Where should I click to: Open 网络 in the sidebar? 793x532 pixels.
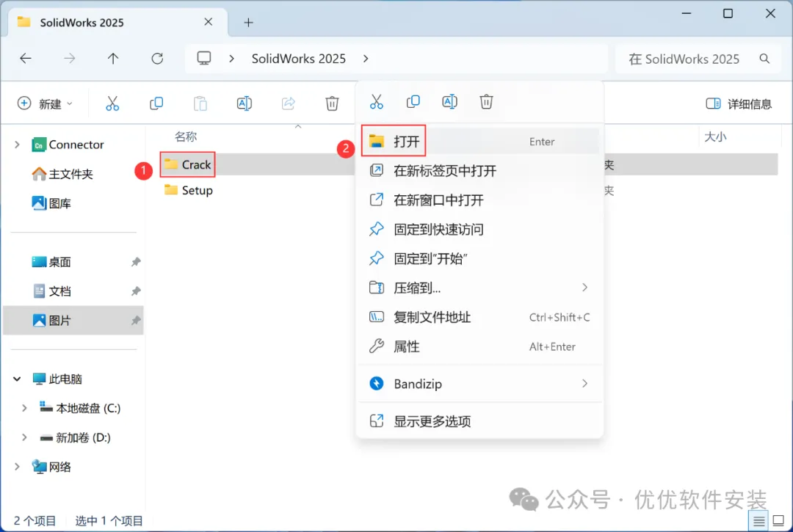point(51,467)
